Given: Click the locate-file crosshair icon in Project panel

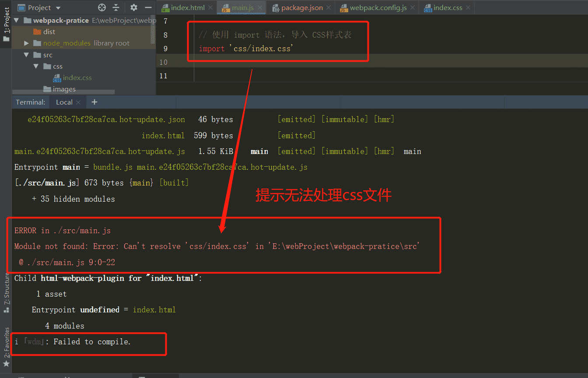Looking at the screenshot, I should 102,7.
